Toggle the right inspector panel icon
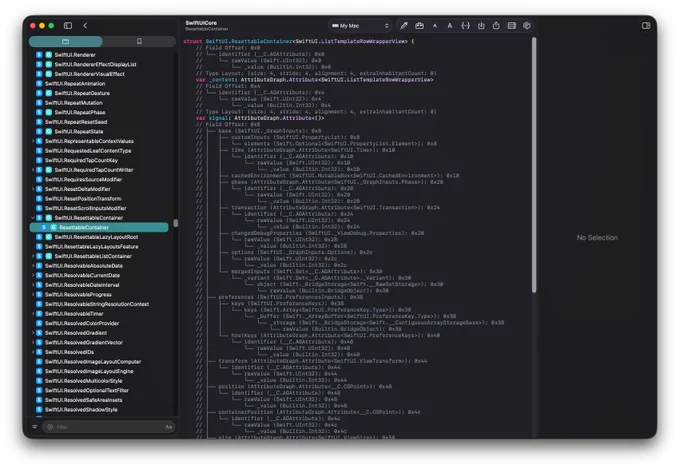Image resolution: width=680 pixels, height=469 pixels. click(x=646, y=26)
